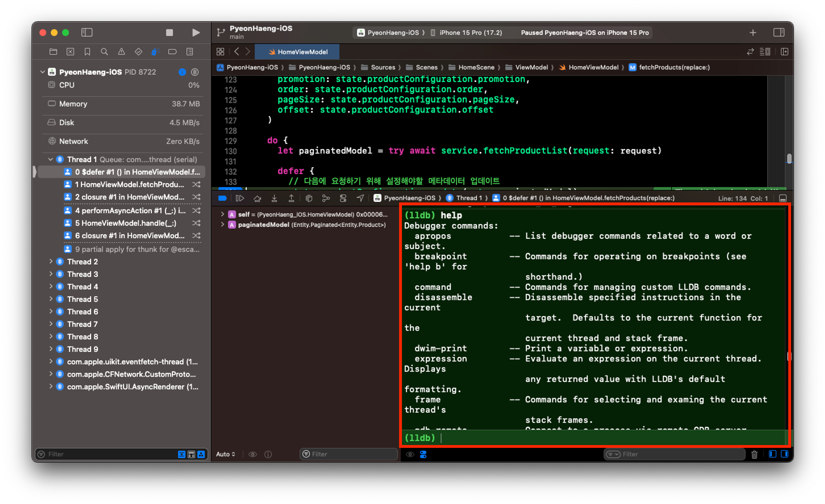This screenshot has width=825, height=504.
Task: Click Step Into in the debug bar
Action: [x=274, y=198]
